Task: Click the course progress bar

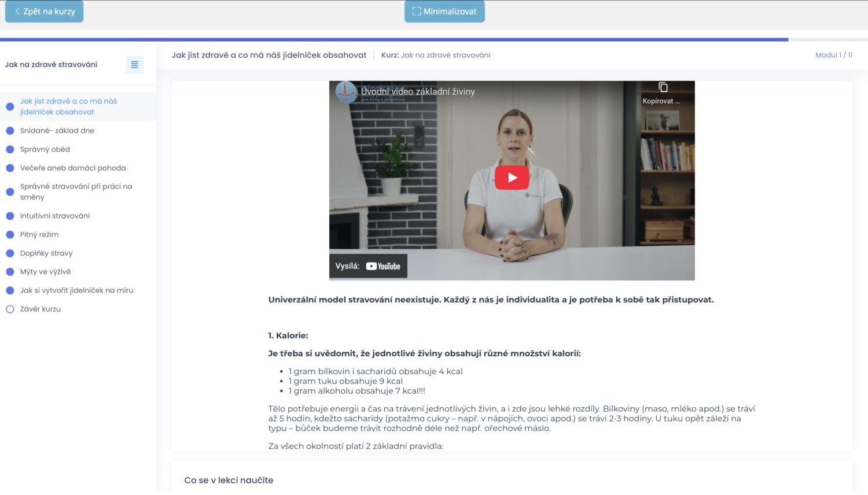Action: point(393,40)
